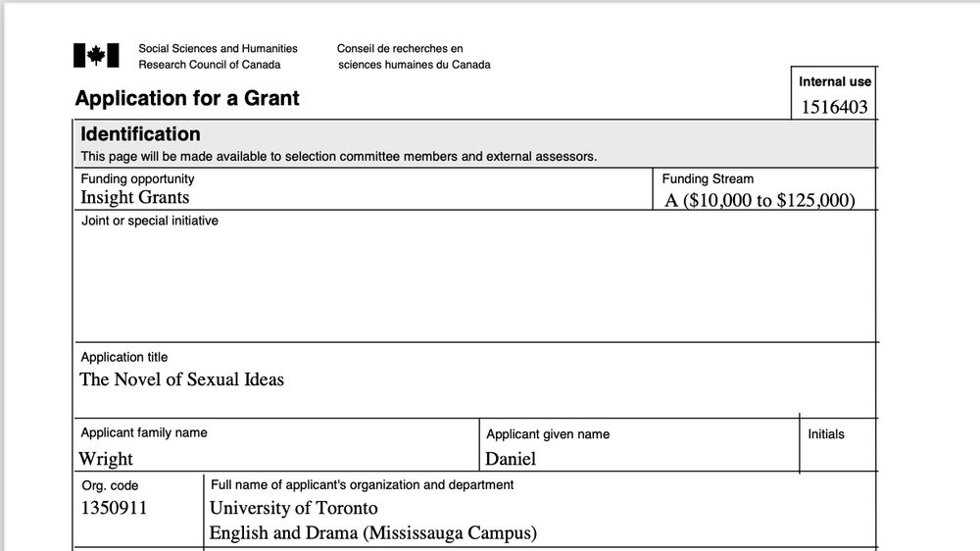
Task: Click the 'Application for a Grant' heading
Action: click(x=187, y=98)
